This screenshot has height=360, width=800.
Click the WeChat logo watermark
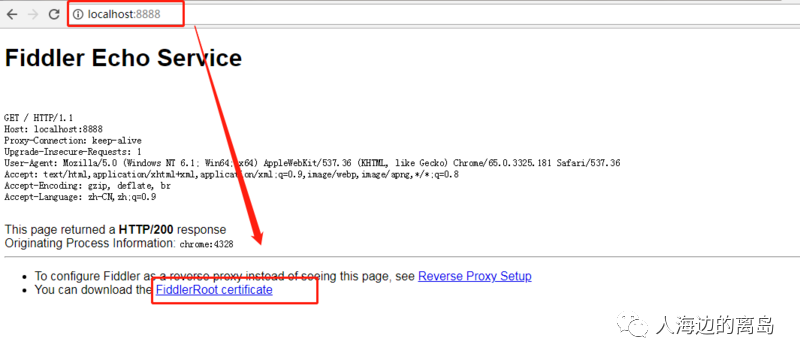coord(634,324)
